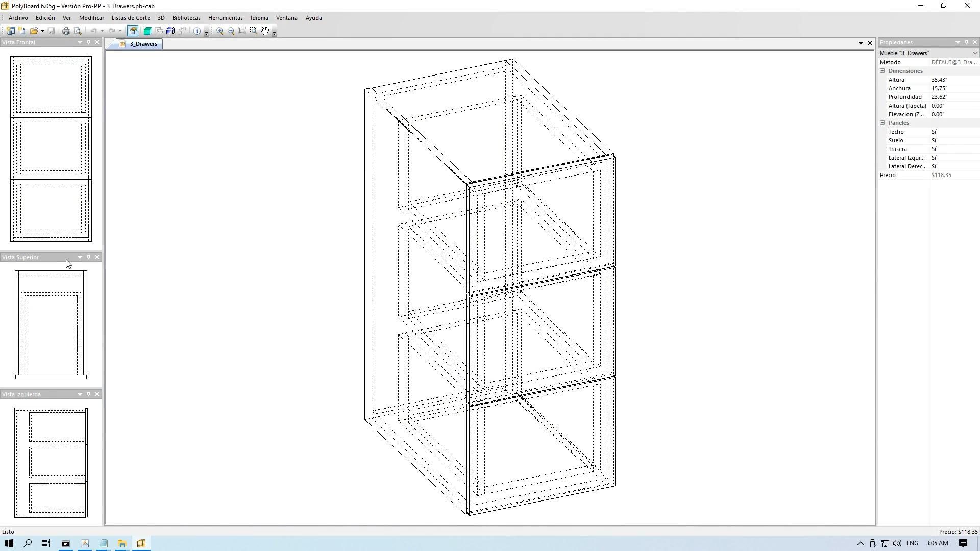Click the Zoom Out magnifier icon
980x551 pixels.
pos(231,31)
